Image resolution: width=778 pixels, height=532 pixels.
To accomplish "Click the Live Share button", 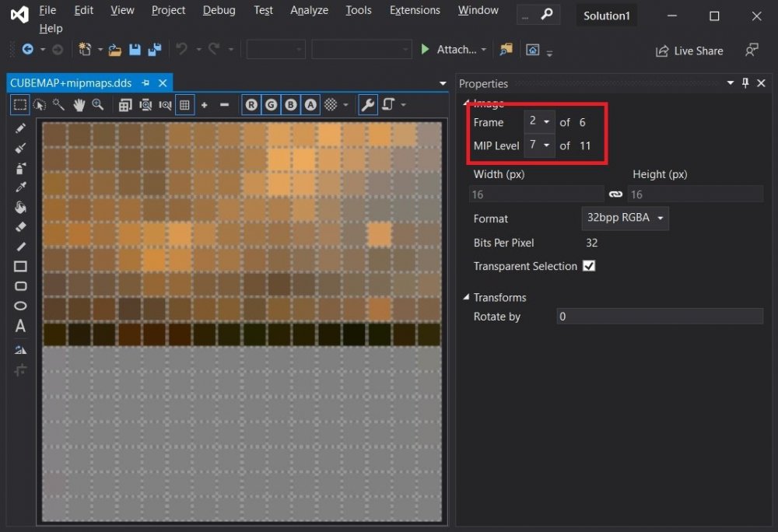I will tap(689, 51).
